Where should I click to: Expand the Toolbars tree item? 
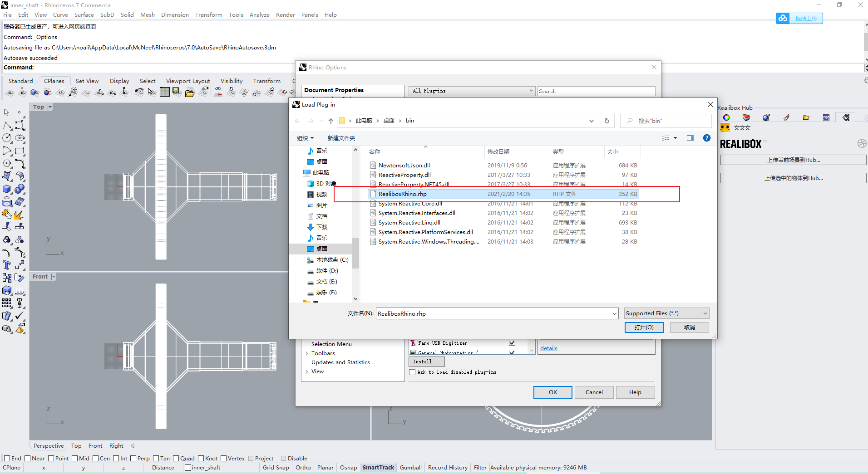(x=307, y=353)
